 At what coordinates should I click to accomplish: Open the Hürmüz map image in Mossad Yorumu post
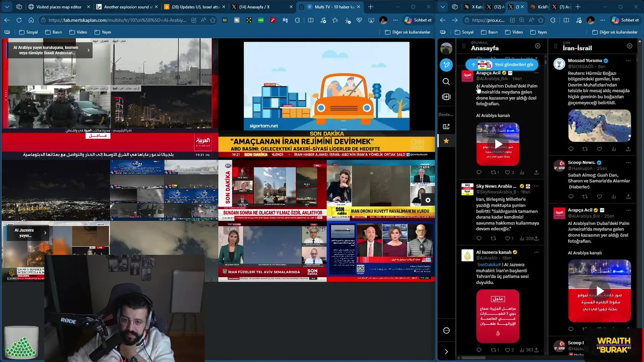coord(599,126)
